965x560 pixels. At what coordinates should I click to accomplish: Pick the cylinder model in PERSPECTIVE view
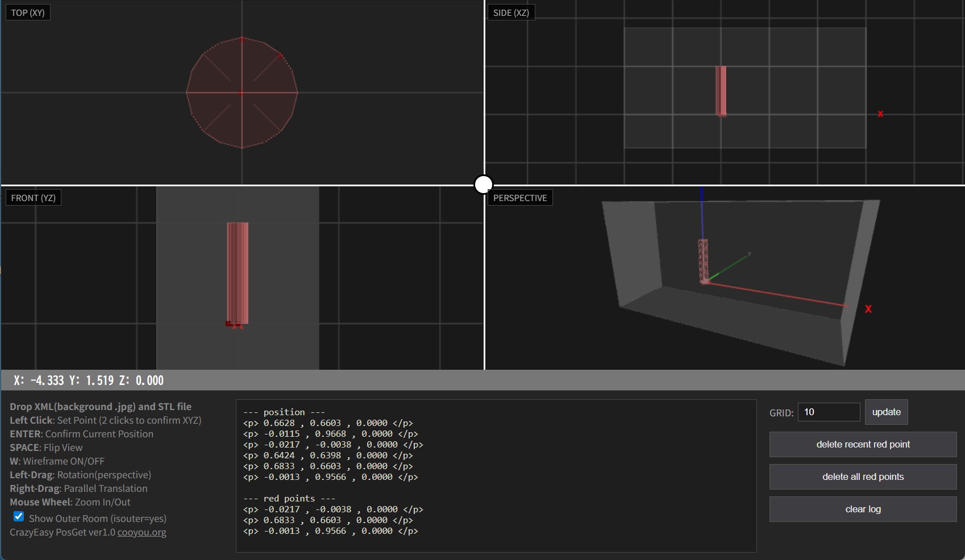tap(703, 260)
